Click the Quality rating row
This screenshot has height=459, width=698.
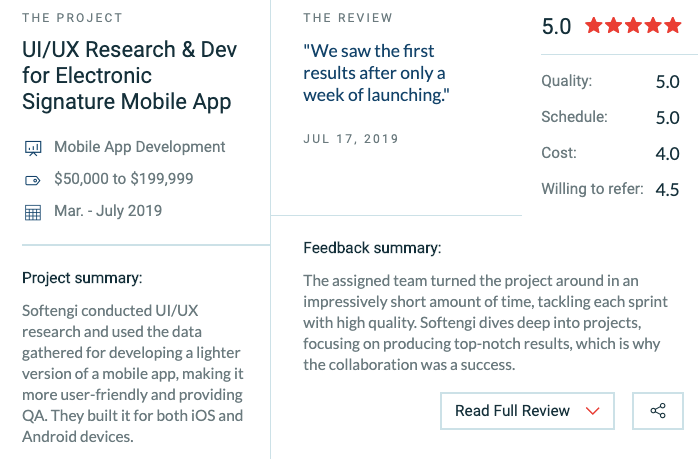pyautogui.click(x=610, y=81)
